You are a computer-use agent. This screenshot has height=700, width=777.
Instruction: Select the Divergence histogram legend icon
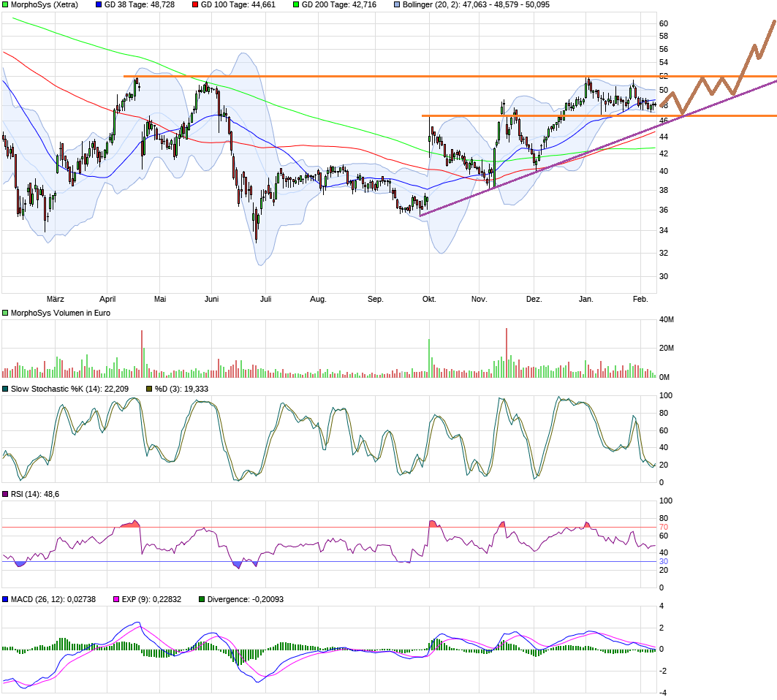tap(202, 598)
